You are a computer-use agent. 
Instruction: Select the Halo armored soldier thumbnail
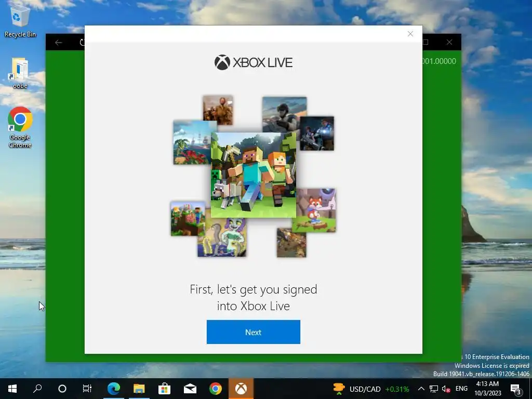(x=284, y=114)
